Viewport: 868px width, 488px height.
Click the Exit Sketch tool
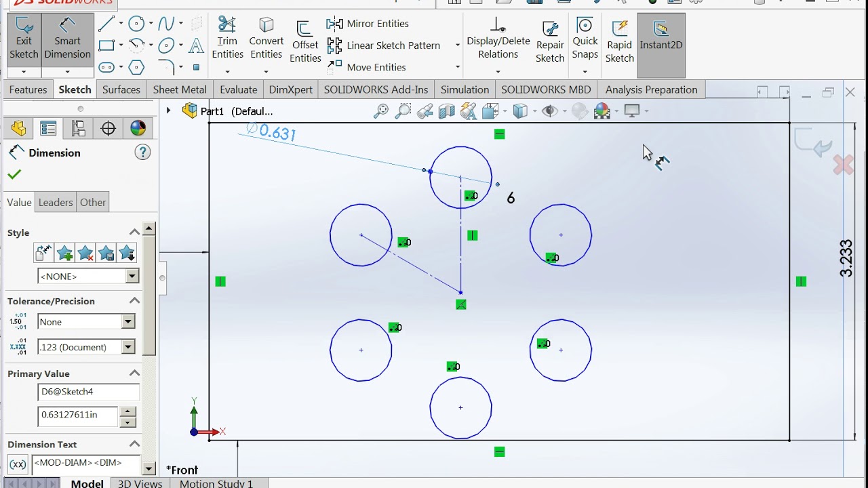(24, 39)
